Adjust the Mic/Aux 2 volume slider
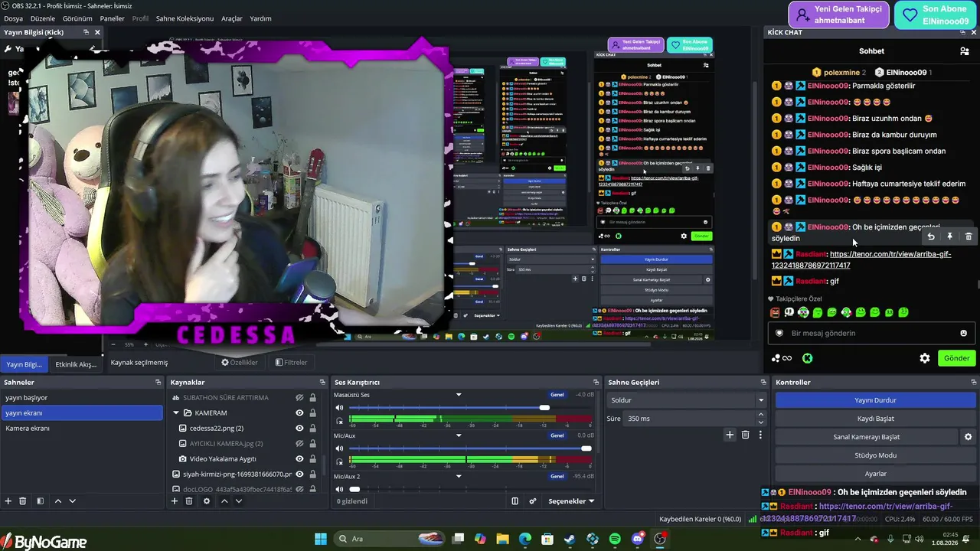The image size is (980, 551). pyautogui.click(x=354, y=488)
